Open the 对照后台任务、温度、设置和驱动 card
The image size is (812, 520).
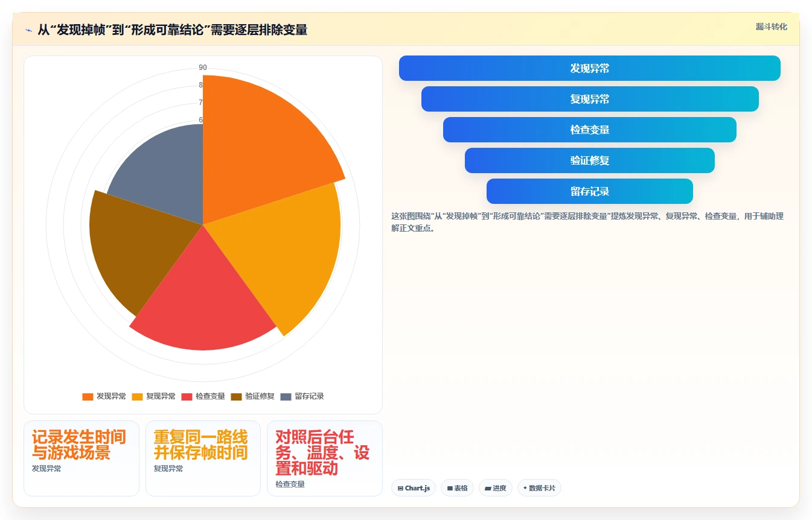(325, 458)
